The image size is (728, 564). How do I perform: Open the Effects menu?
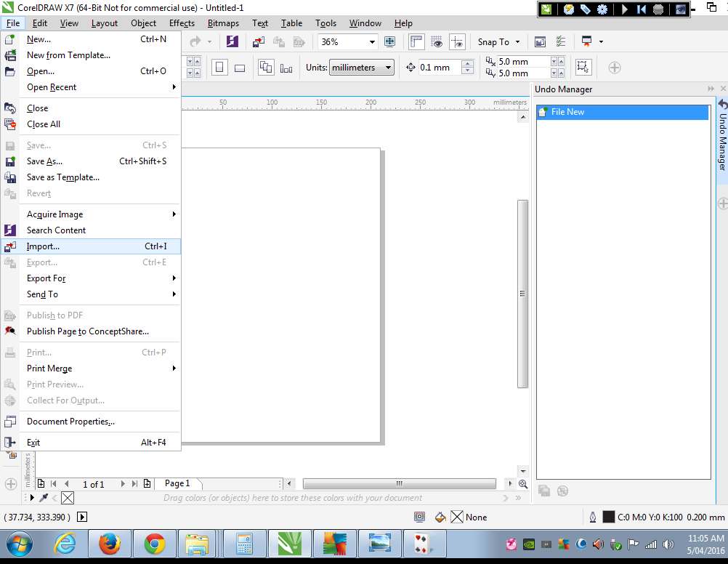pyautogui.click(x=182, y=23)
